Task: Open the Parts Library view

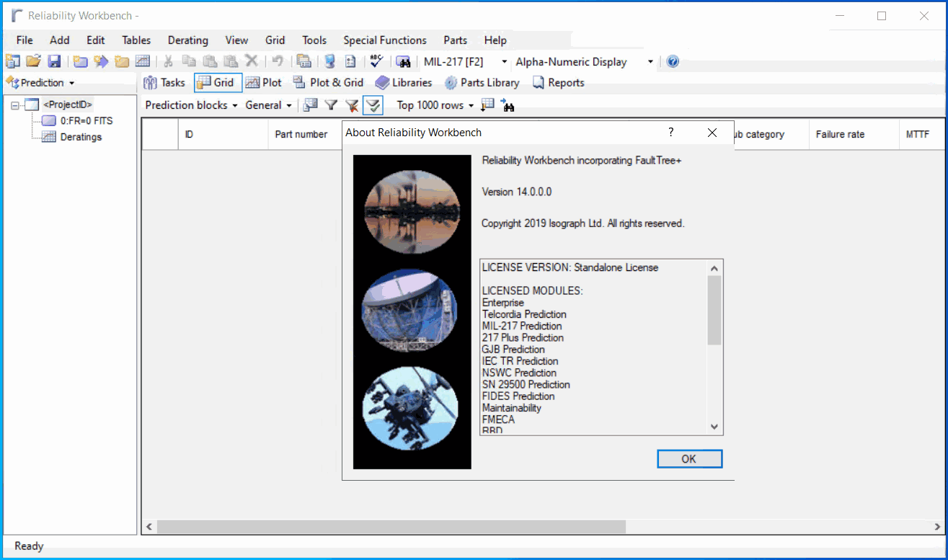Action: point(482,83)
